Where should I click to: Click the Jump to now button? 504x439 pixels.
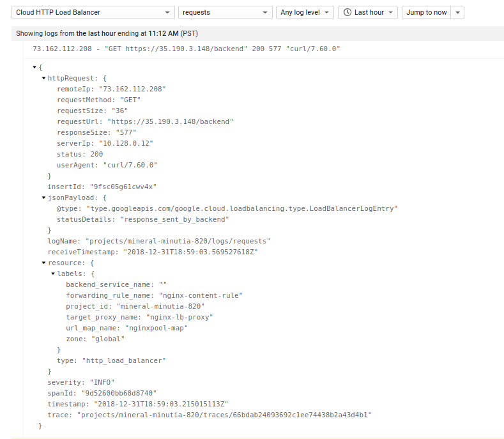point(426,13)
